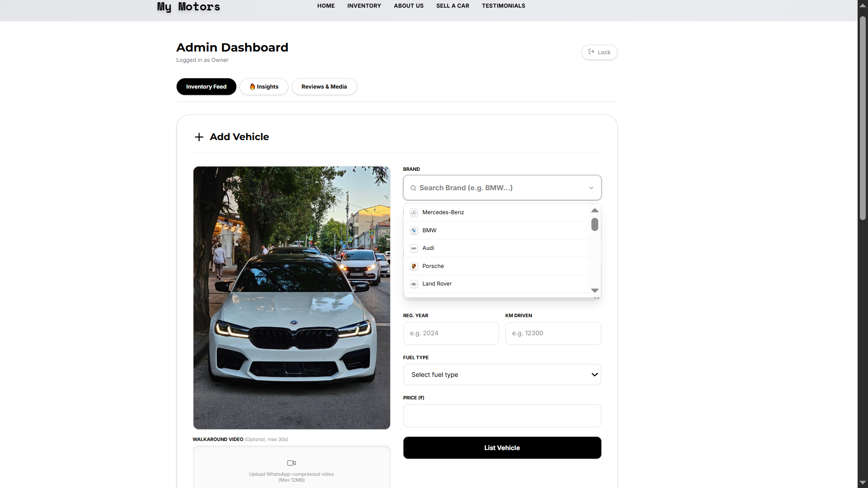Click the My Motors logo
Screen dimensions: 868x488
(189, 7)
